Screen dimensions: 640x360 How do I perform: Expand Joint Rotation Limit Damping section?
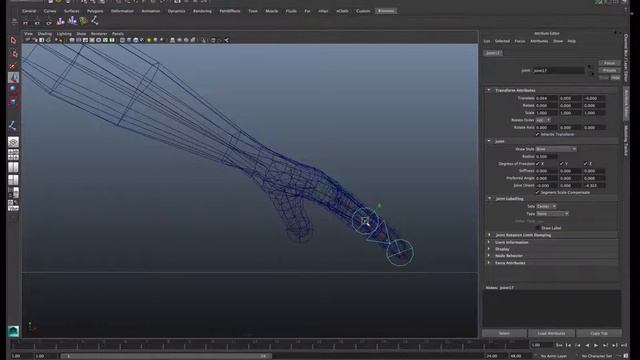coord(489,235)
